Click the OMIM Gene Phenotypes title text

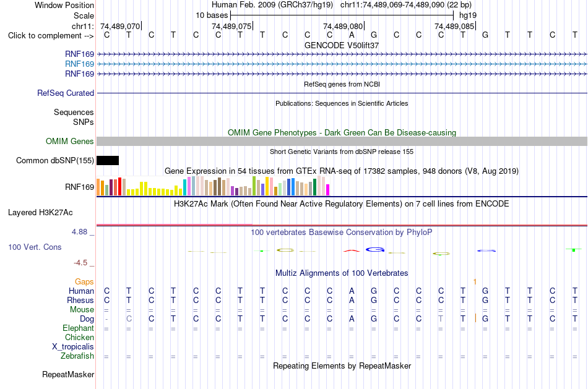click(x=342, y=133)
